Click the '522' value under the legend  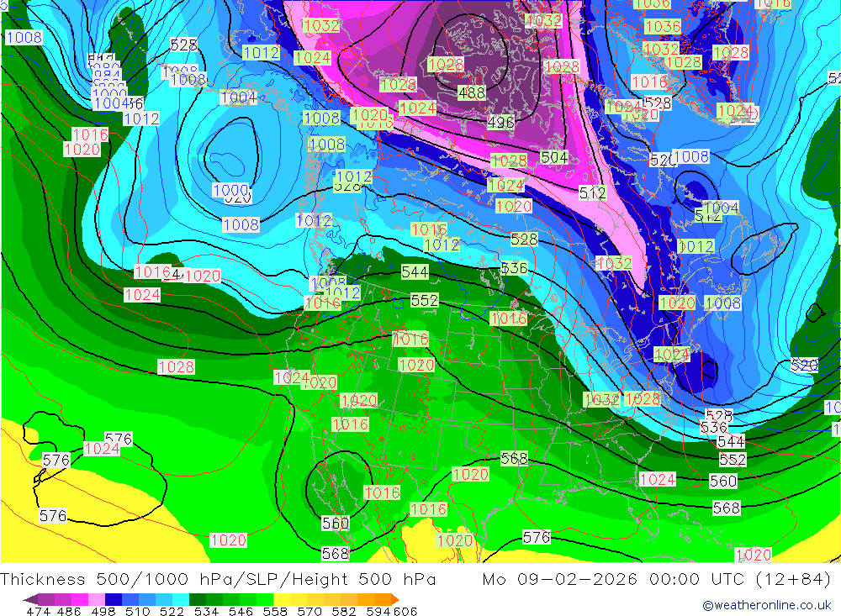[172, 612]
